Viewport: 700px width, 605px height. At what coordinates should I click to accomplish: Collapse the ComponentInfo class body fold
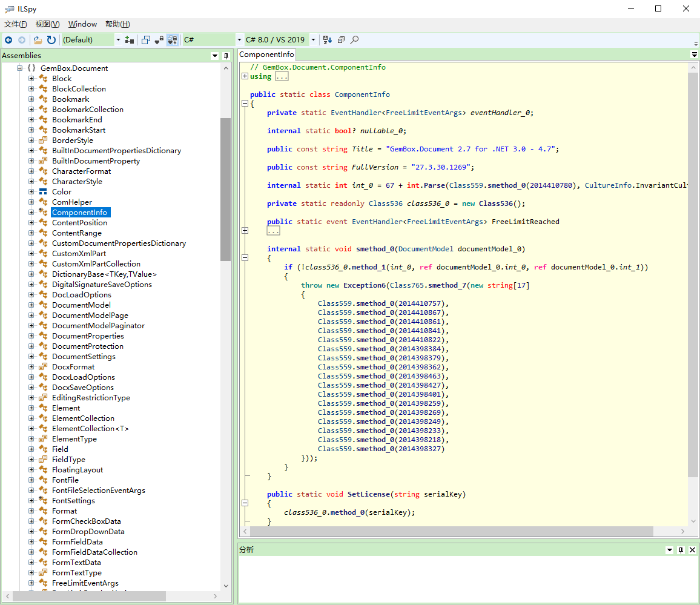[x=245, y=104]
